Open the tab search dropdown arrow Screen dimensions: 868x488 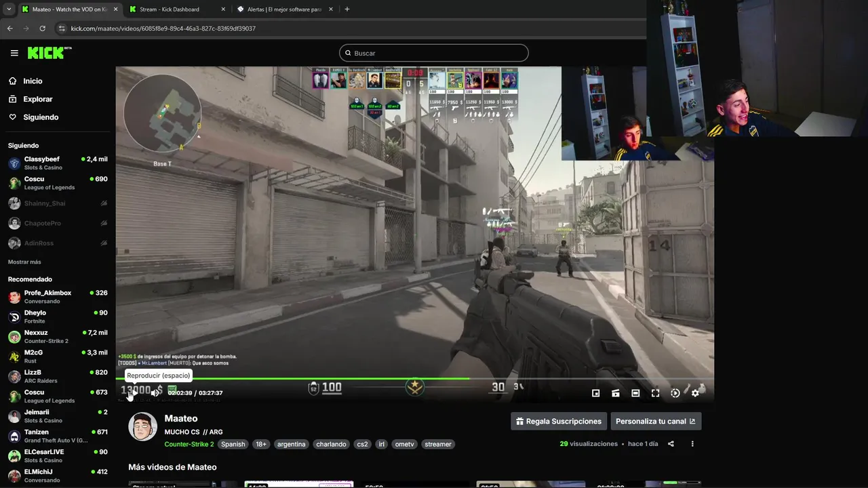[9, 9]
